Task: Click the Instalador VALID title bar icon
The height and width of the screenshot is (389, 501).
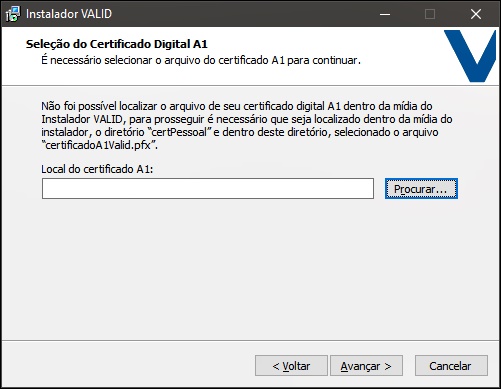Action: point(13,14)
